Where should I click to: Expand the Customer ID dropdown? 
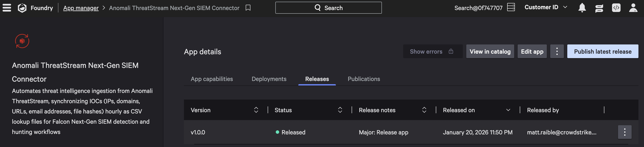click(x=546, y=7)
